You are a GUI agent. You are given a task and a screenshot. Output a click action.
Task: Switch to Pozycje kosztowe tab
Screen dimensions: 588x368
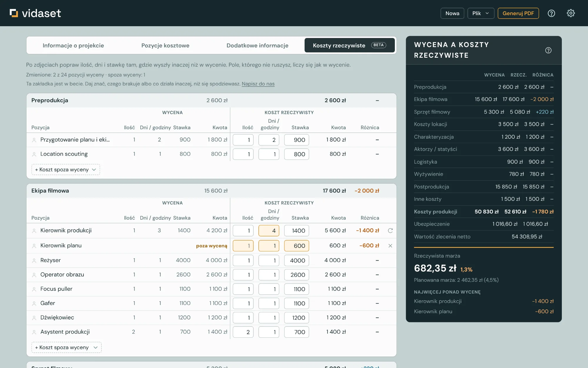coord(165,45)
